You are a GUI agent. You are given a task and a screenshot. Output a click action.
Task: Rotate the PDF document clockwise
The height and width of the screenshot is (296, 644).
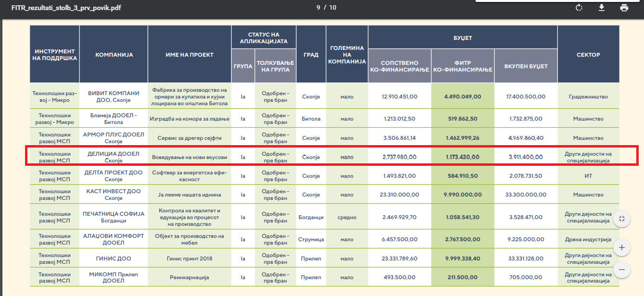coord(579,8)
